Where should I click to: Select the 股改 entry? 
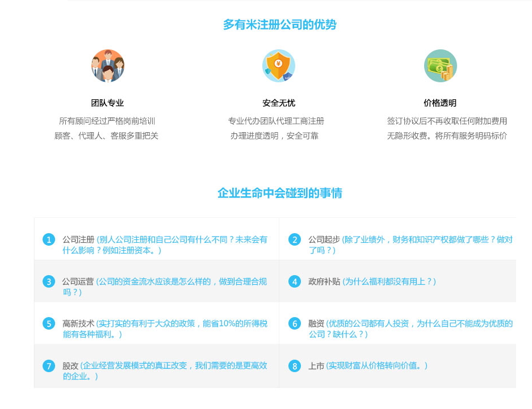[70, 366]
